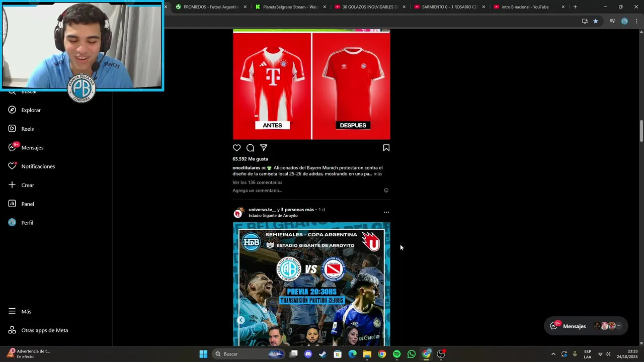Click the 'Agrega un comentario' field
644x362 pixels.
pyautogui.click(x=306, y=191)
